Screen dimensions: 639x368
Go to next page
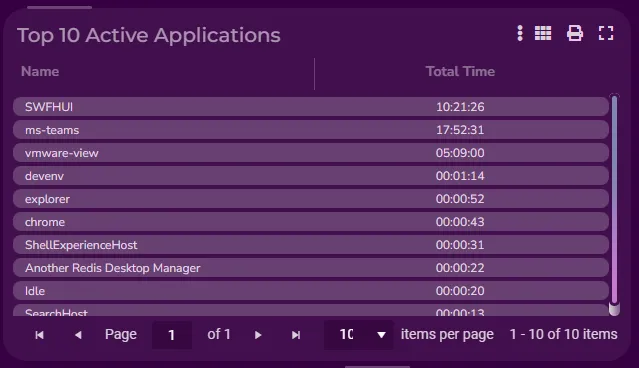pos(258,335)
